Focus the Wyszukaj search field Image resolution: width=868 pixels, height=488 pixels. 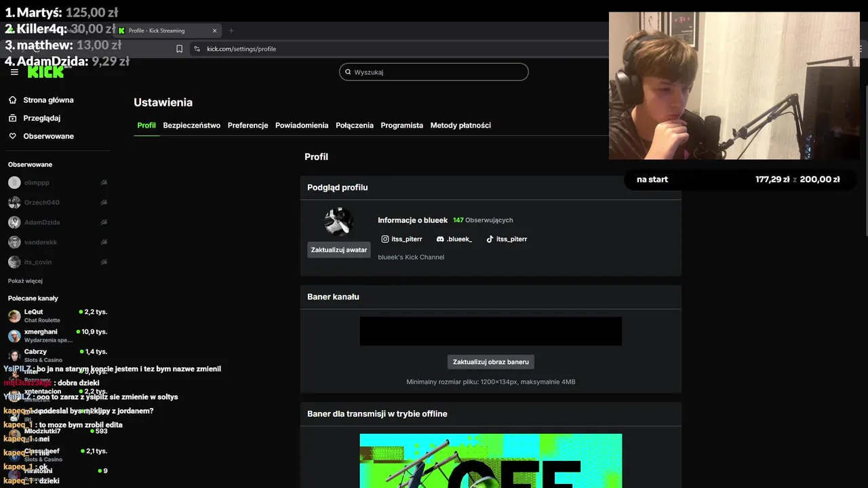point(434,72)
